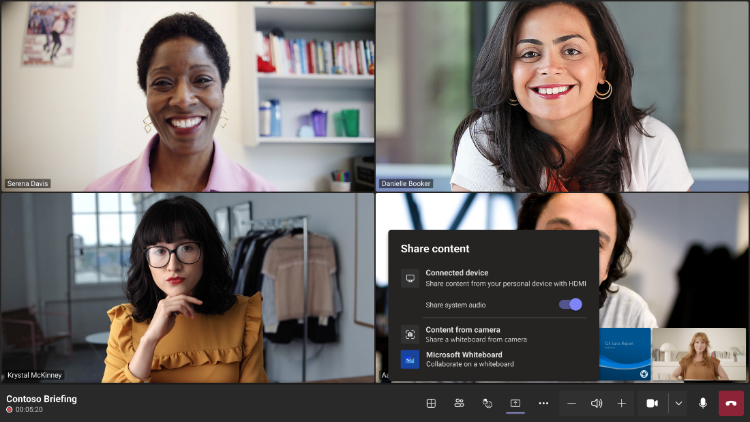This screenshot has width=750, height=422.
Task: Open More actions ellipsis menu
Action: coord(543,403)
